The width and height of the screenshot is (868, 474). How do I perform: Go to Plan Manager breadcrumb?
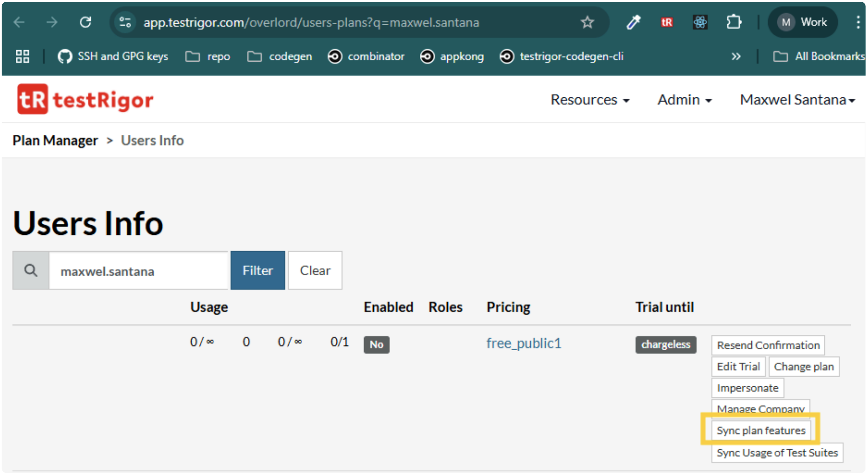click(55, 141)
